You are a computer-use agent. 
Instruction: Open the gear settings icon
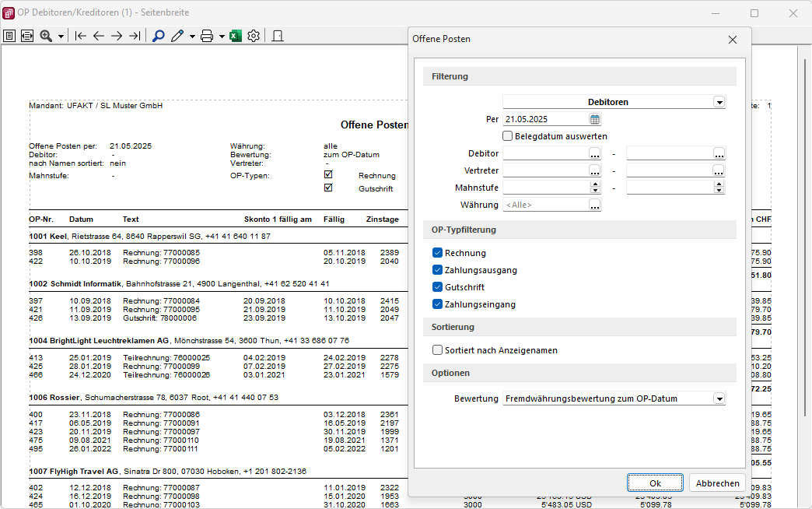click(253, 36)
